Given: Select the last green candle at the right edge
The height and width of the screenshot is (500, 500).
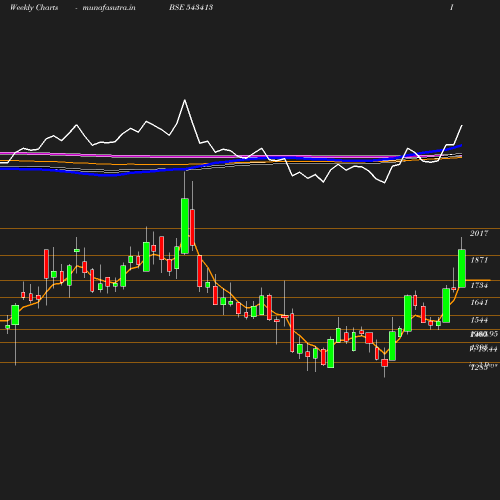Looking at the screenshot, I should click(x=462, y=268).
